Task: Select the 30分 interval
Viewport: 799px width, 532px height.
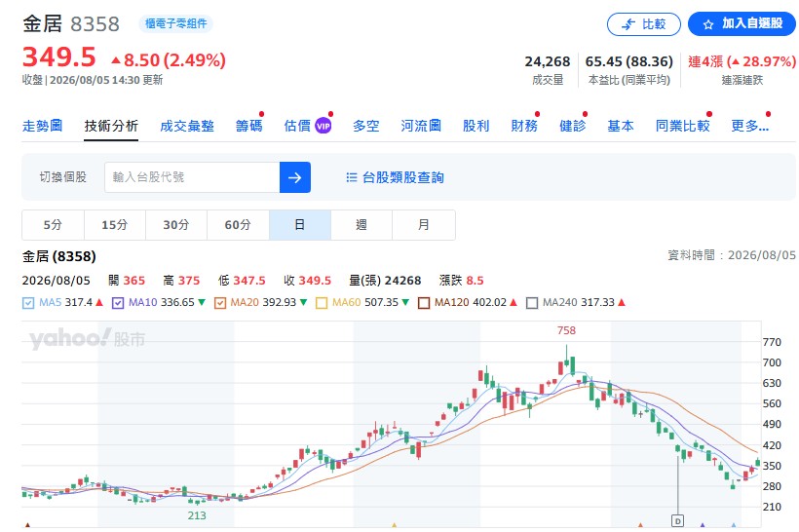Action: click(x=176, y=225)
